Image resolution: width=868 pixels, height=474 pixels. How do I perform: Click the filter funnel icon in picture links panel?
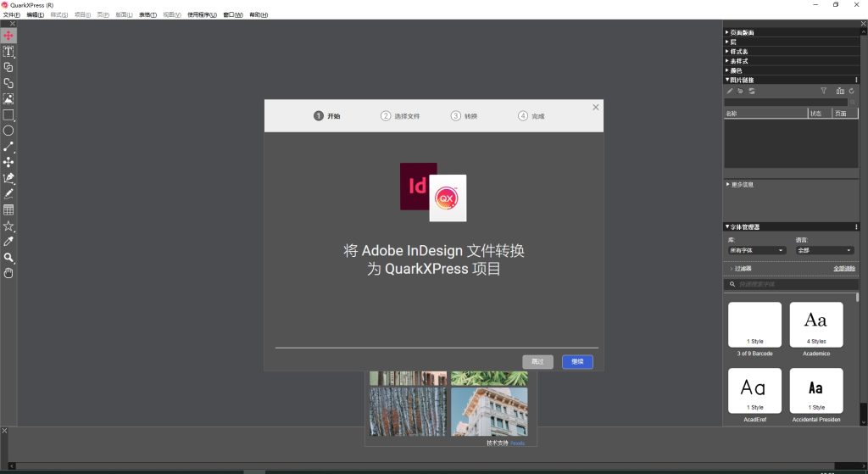point(824,91)
